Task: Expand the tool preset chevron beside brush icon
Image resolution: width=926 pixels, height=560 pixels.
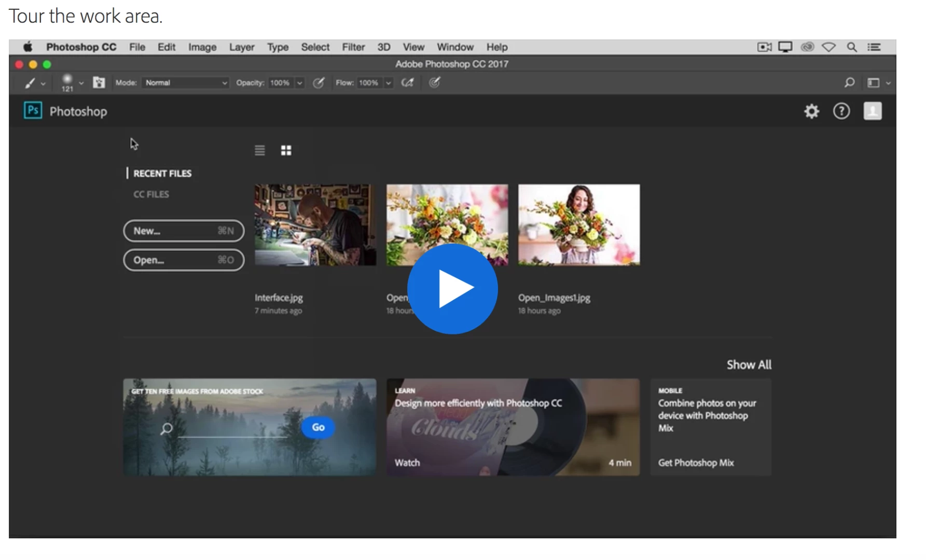Action: coord(43,83)
